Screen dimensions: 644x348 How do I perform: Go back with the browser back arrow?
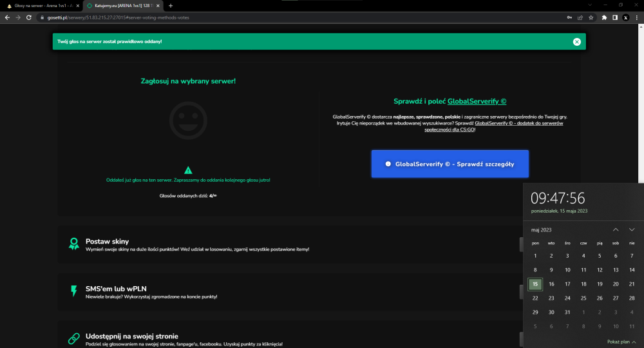(7, 17)
